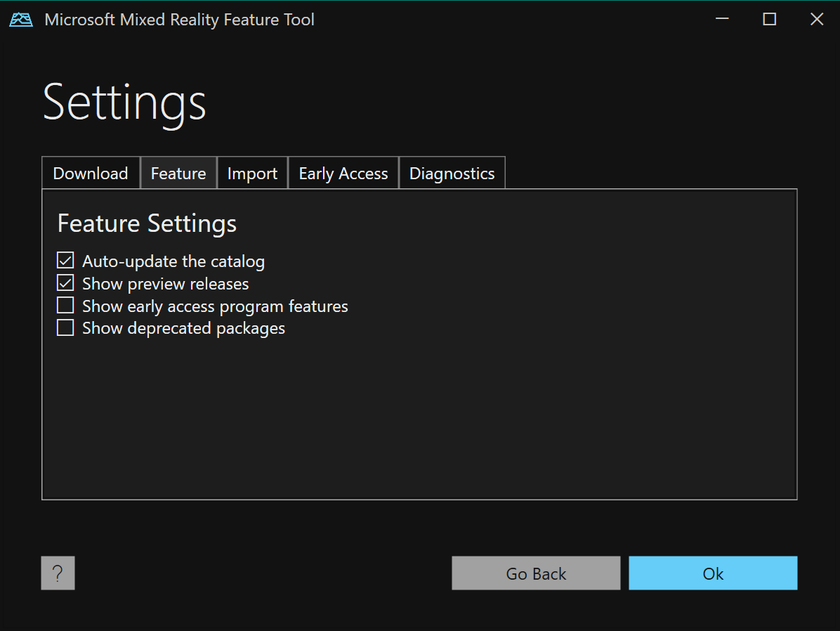Tick the Show deprecated packages checkbox

pos(65,328)
